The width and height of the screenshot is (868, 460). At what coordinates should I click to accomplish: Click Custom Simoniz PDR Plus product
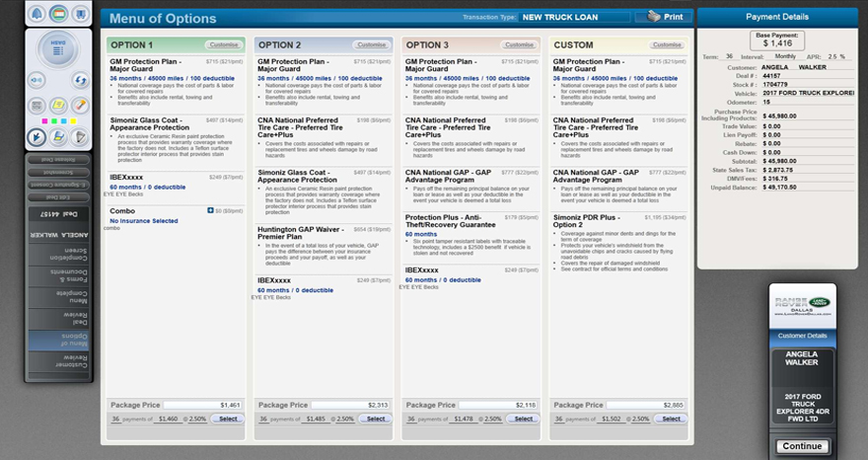pos(619,243)
